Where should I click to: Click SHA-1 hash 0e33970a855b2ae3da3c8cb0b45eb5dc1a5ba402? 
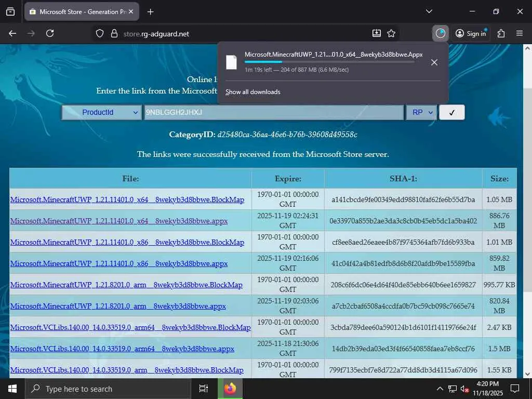click(x=403, y=221)
